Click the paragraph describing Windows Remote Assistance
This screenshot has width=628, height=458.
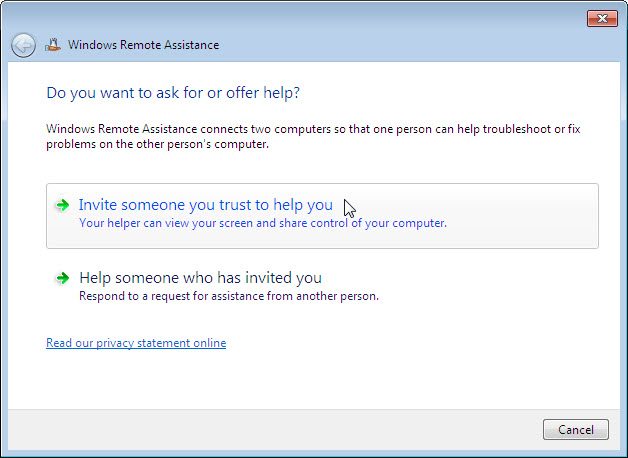[313, 137]
